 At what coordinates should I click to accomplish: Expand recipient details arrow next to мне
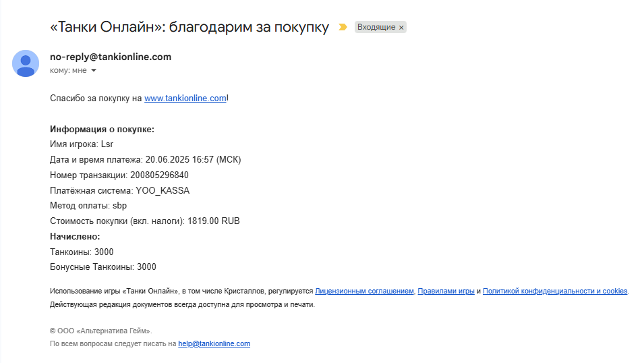[x=94, y=70]
